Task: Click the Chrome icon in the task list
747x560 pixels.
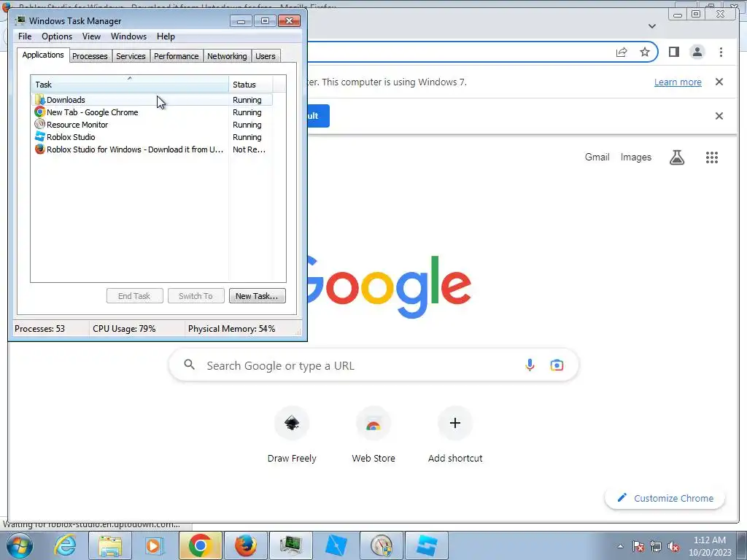Action: tap(39, 112)
